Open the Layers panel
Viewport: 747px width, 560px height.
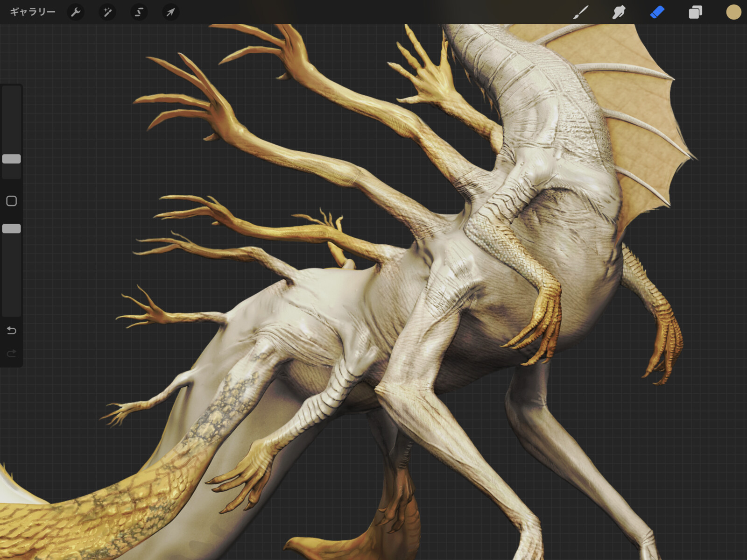(x=695, y=12)
